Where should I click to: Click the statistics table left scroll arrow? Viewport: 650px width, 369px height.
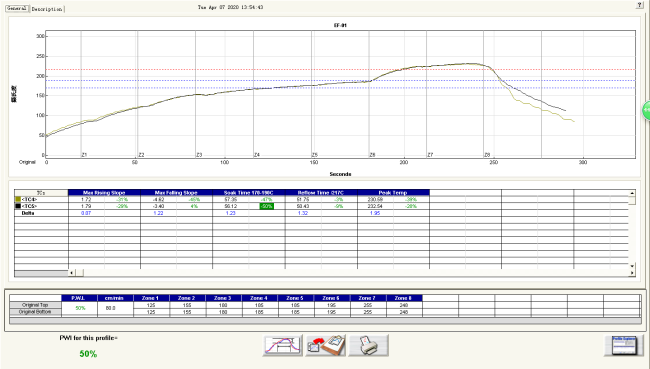tap(71, 272)
